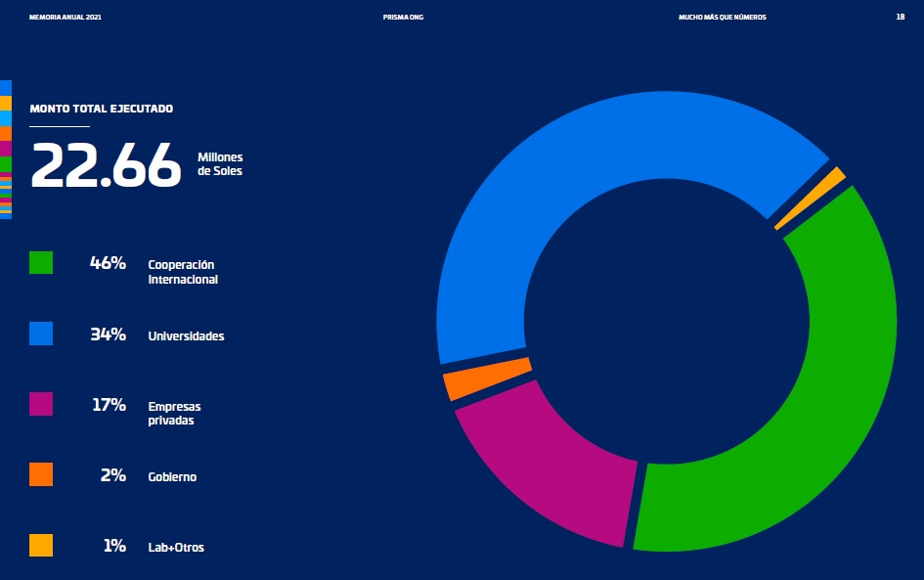Screen dimensions: 924x580
Task: Click the green Cooperación Internacional legend swatch
Action: point(41,263)
